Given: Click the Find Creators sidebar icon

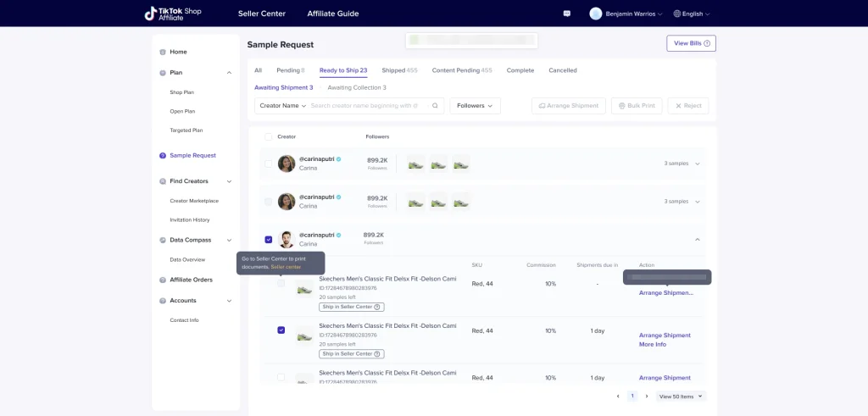Looking at the screenshot, I should [x=163, y=181].
